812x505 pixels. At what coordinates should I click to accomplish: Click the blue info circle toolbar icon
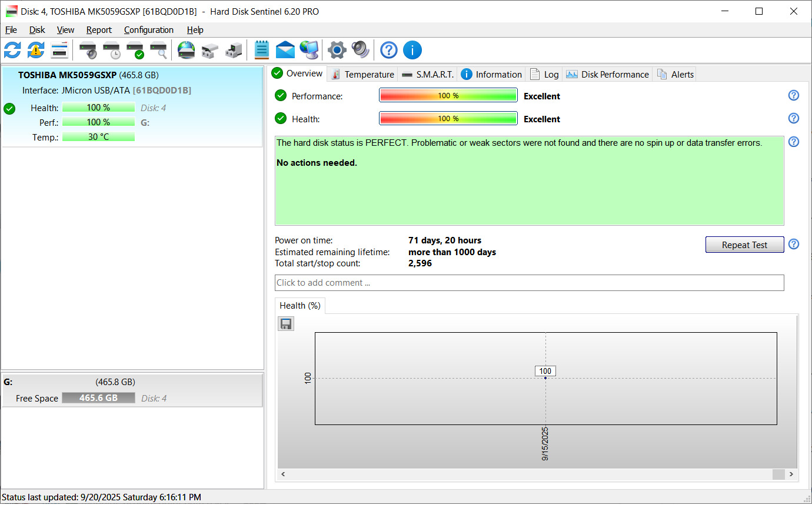412,50
